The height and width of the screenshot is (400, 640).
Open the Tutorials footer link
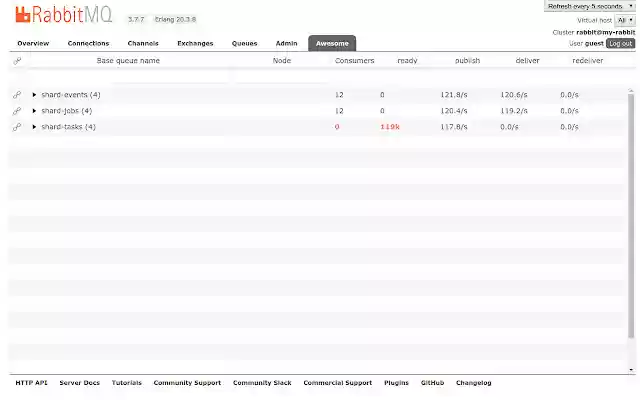pyautogui.click(x=127, y=383)
